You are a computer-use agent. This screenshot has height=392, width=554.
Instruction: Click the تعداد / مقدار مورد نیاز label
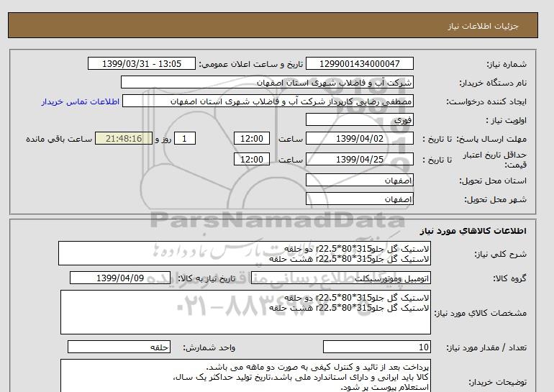(x=486, y=348)
